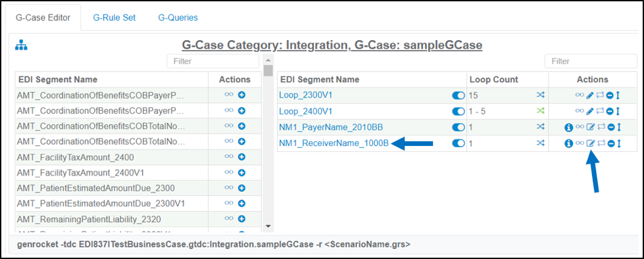Screen dimensions: 644x259
Task: Toggle off Loop_2300V1 switch
Action: pos(458,95)
